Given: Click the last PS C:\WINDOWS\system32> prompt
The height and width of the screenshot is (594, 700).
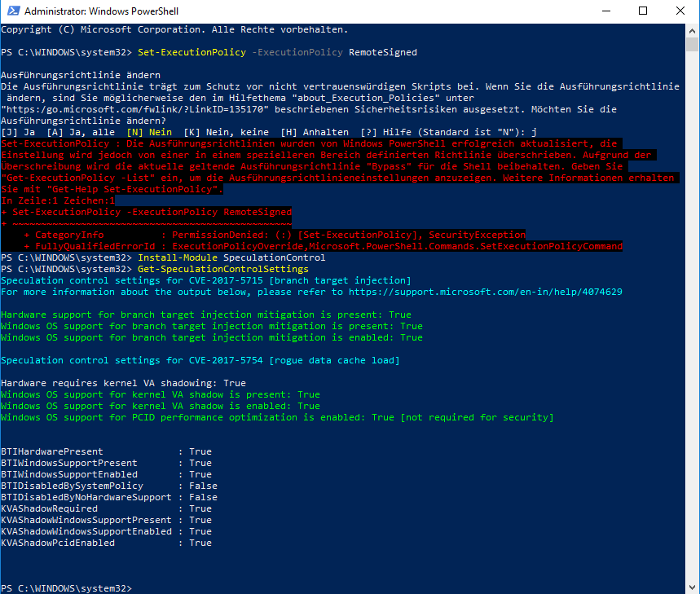Looking at the screenshot, I should (67, 588).
